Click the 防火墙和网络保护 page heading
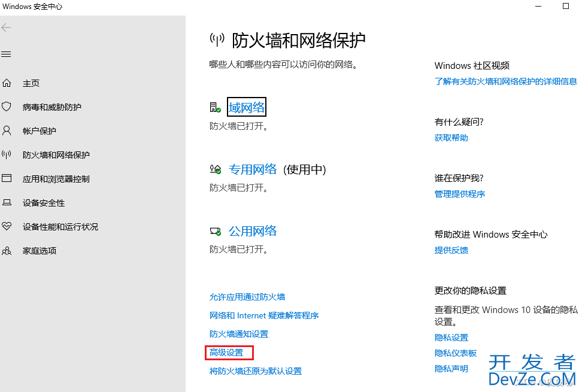 pos(299,41)
